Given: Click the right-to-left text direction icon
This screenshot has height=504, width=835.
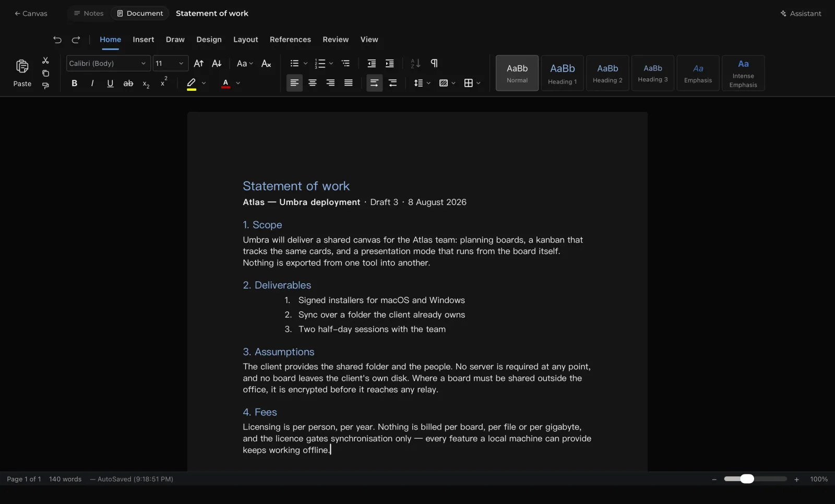Looking at the screenshot, I should pyautogui.click(x=392, y=83).
